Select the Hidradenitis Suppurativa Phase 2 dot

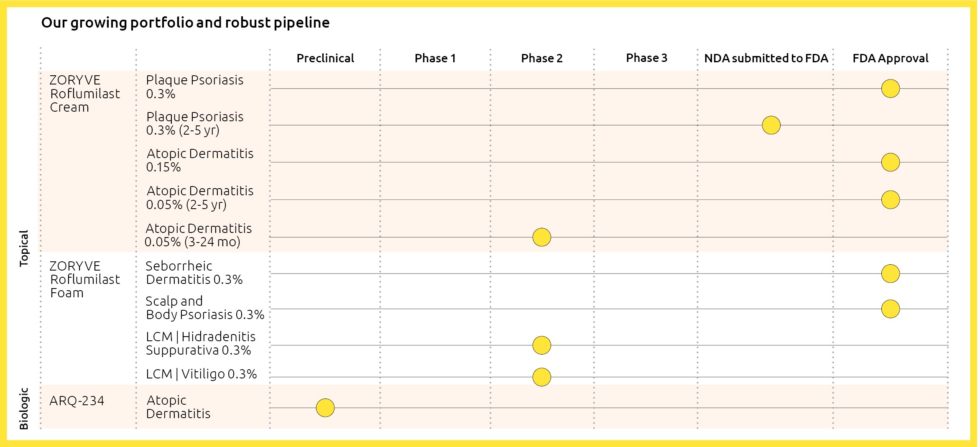pos(541,345)
